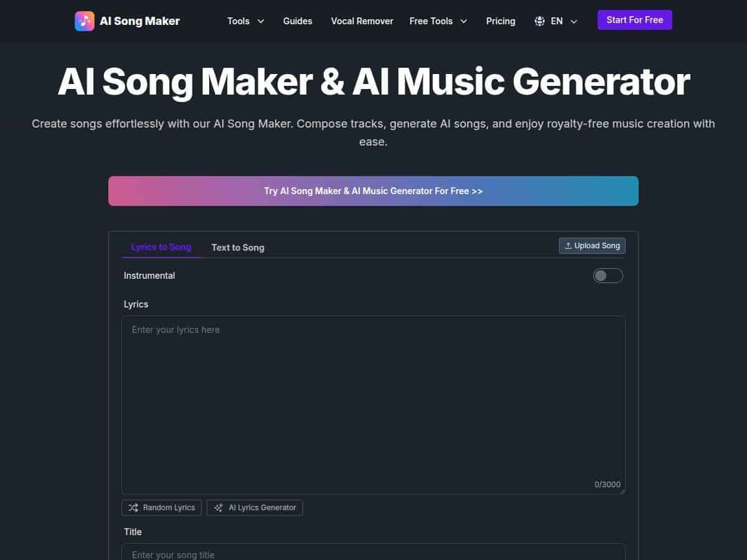Open the Pricing page
Viewport: 747px width, 560px height.
pyautogui.click(x=500, y=21)
